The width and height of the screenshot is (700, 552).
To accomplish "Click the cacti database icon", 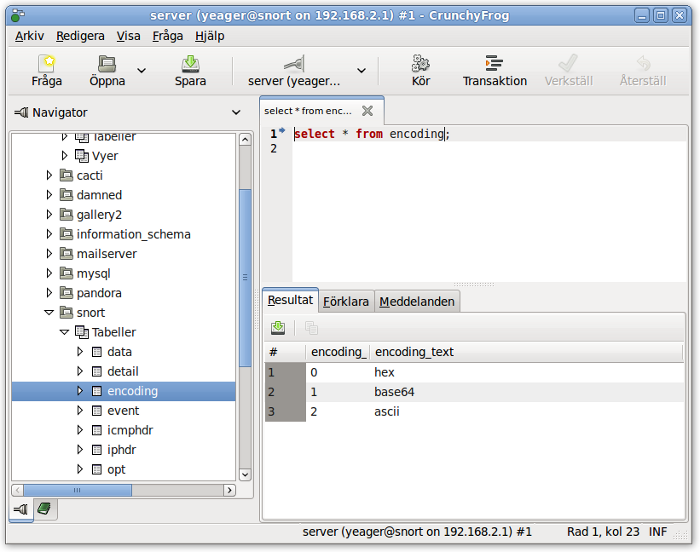I will (x=67, y=175).
